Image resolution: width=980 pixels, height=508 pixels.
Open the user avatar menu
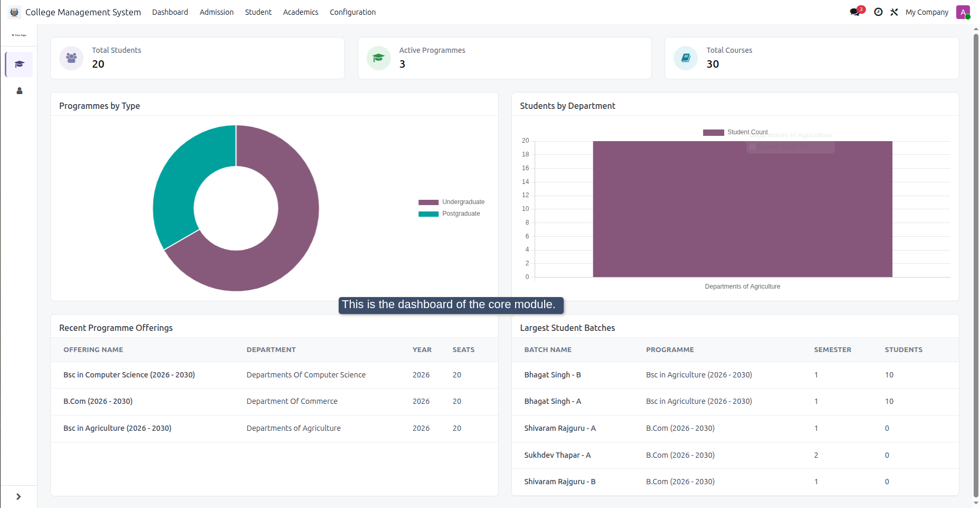tap(963, 12)
